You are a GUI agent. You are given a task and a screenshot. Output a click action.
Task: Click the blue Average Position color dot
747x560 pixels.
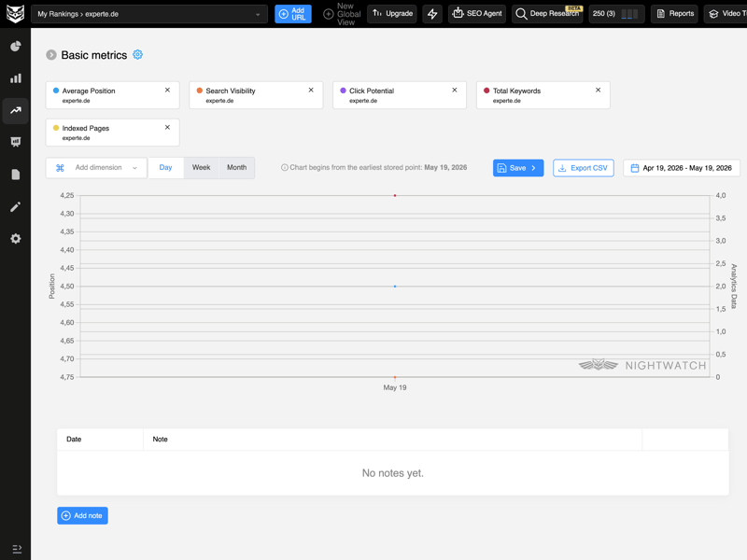point(56,91)
